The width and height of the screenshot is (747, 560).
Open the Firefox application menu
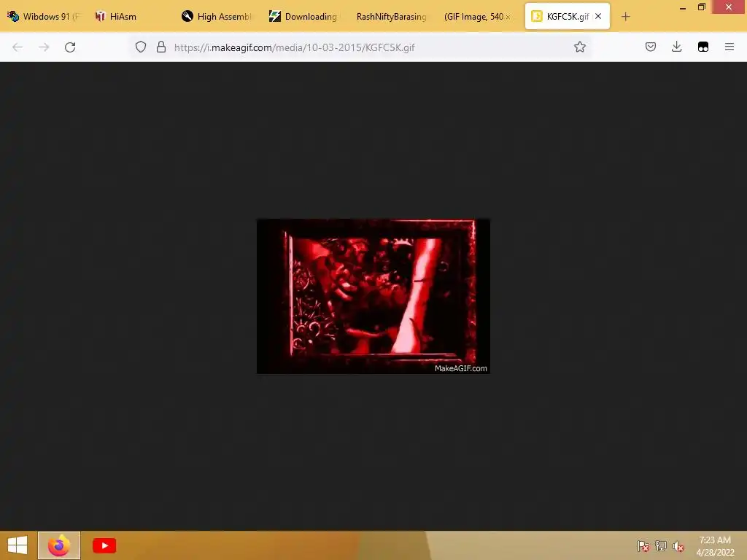pyautogui.click(x=729, y=47)
